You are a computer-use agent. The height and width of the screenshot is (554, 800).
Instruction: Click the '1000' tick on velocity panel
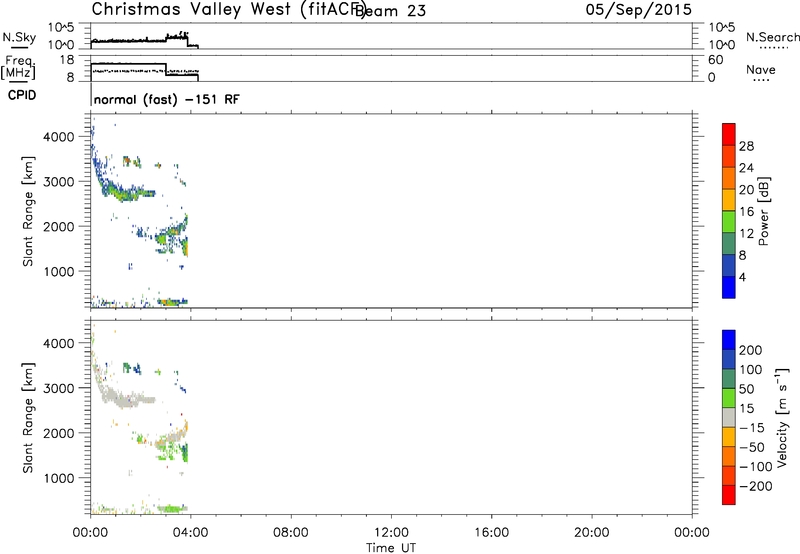59,478
